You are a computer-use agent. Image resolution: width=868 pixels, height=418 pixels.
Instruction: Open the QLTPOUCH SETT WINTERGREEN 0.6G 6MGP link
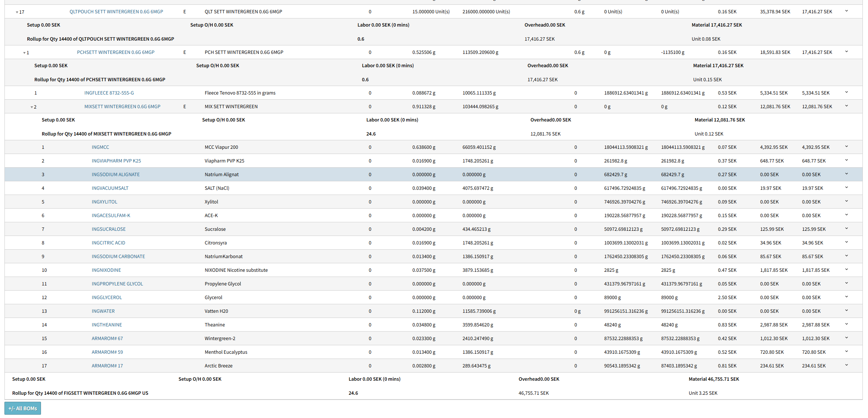pos(116,12)
